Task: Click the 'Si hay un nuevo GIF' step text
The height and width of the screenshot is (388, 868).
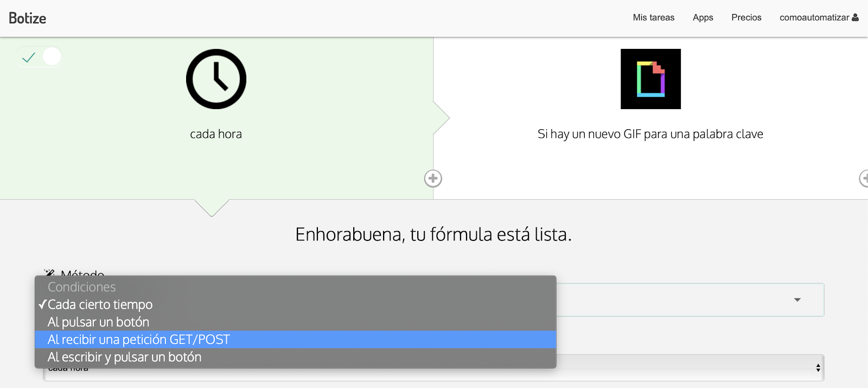Action: [x=650, y=134]
